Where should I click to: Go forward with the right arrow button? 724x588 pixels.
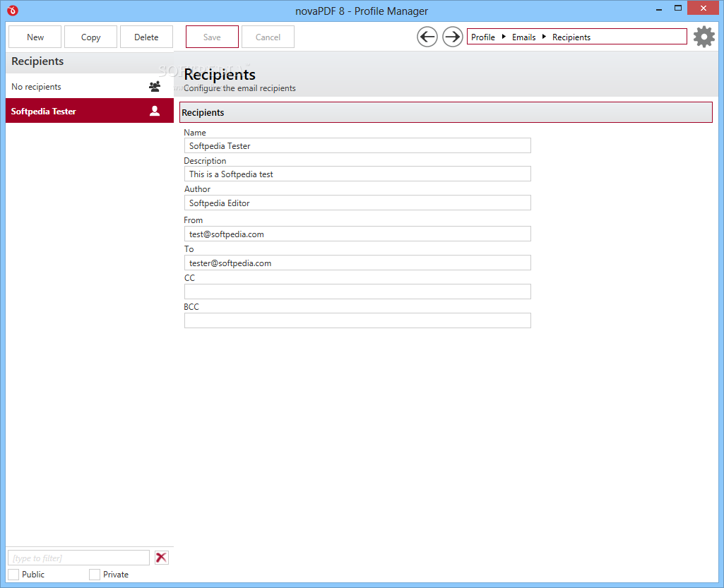tap(453, 37)
